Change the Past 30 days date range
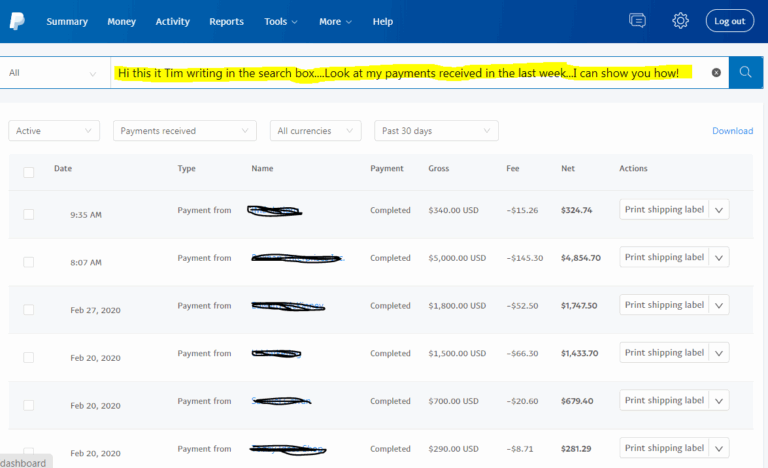Image resolution: width=768 pixels, height=468 pixels. point(436,131)
